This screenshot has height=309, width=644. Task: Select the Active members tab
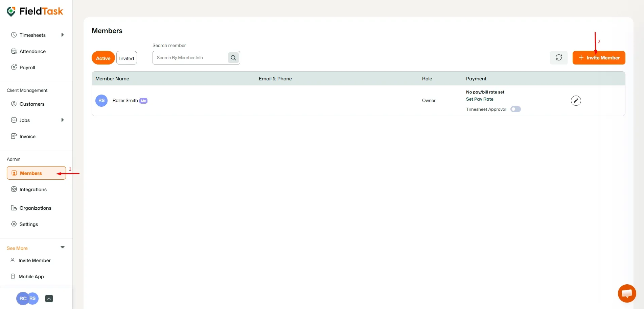103,58
